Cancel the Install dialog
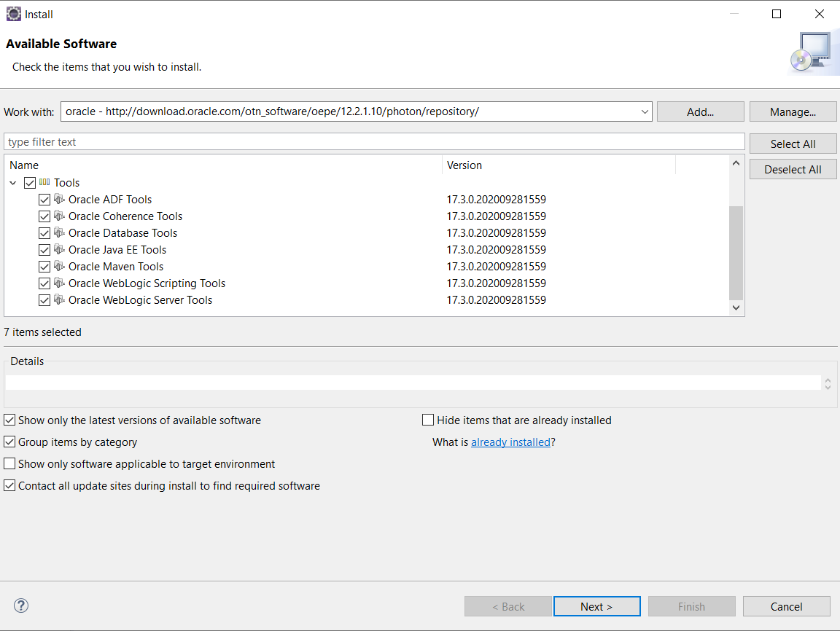Viewport: 840px width, 631px height. tap(787, 606)
